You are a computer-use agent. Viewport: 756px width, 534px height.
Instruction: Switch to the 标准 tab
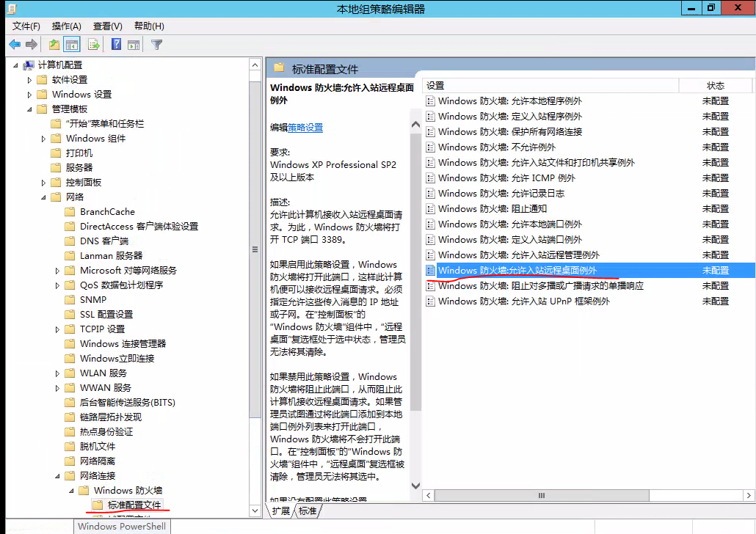click(308, 511)
